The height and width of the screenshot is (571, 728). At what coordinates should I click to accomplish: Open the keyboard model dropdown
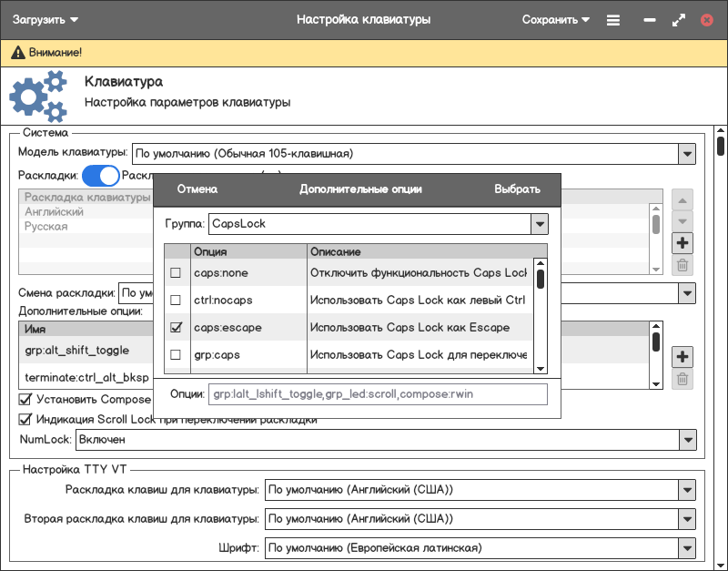(687, 154)
